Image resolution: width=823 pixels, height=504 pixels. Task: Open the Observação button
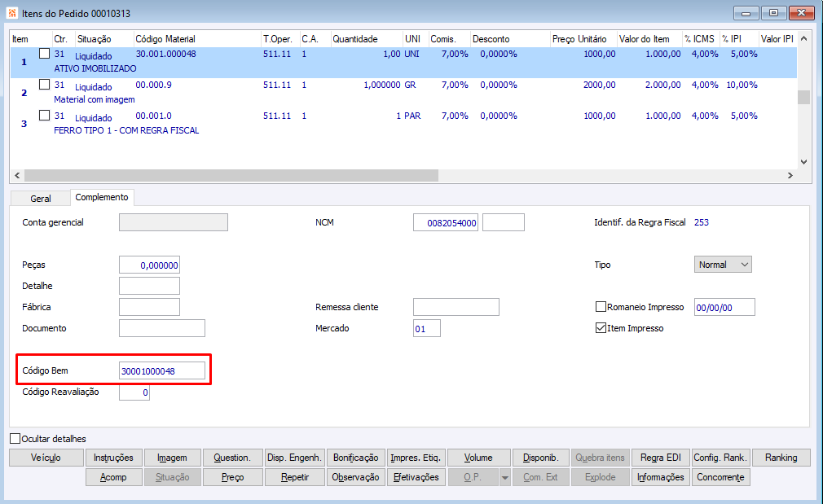point(356,477)
